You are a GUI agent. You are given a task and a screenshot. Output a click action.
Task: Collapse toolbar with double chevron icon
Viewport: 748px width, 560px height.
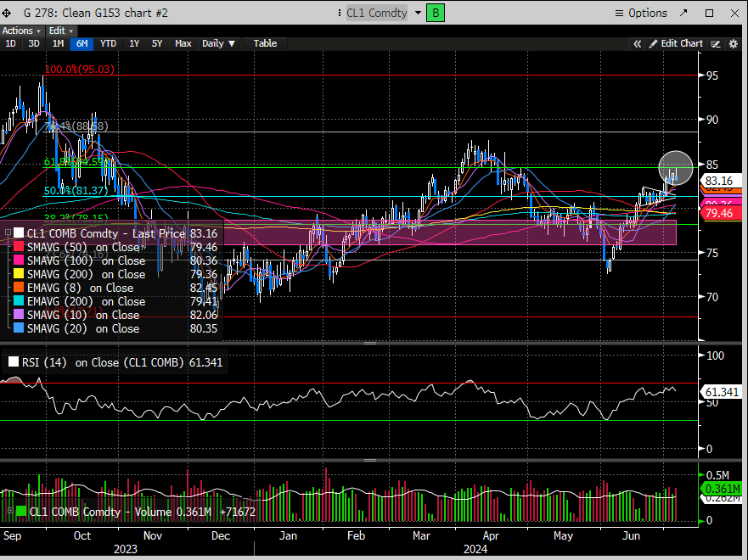[638, 44]
